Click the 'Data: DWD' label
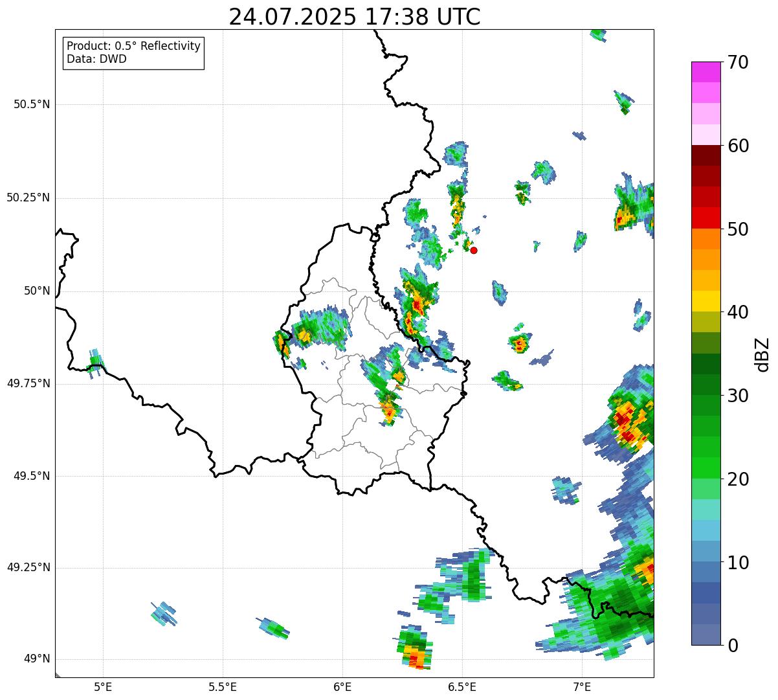Screen dimensions: 778x700 point(96,59)
